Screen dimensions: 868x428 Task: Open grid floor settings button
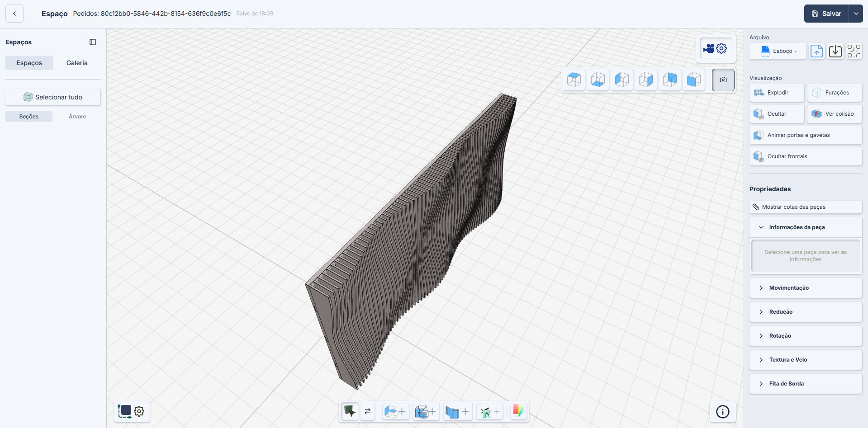(x=132, y=411)
